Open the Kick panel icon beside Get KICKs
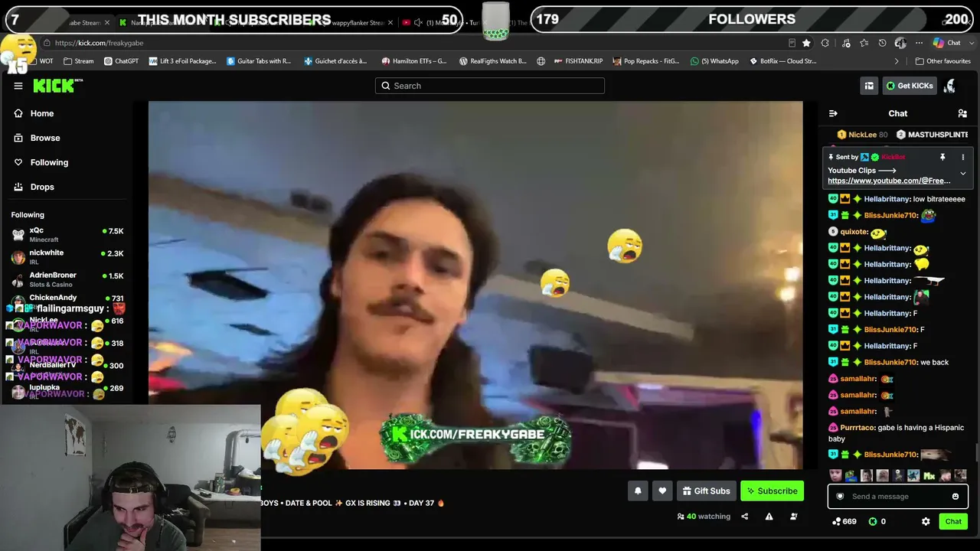 tap(869, 86)
